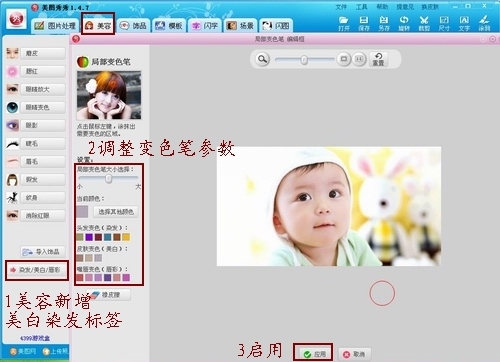Image resolution: width=500 pixels, height=362 pixels.
Task: Pick the yellow hair dye swatch
Action: (126, 237)
